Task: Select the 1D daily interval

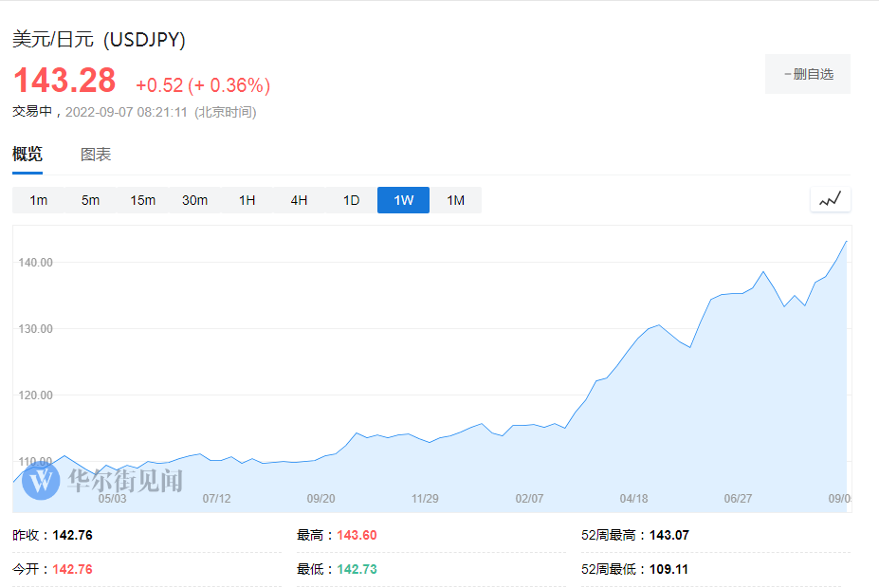Action: coord(351,200)
